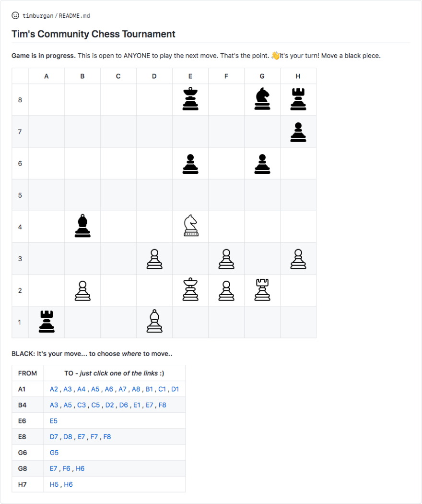Click the E5 link for E6 pawn
The height and width of the screenshot is (504, 422).
coord(54,421)
